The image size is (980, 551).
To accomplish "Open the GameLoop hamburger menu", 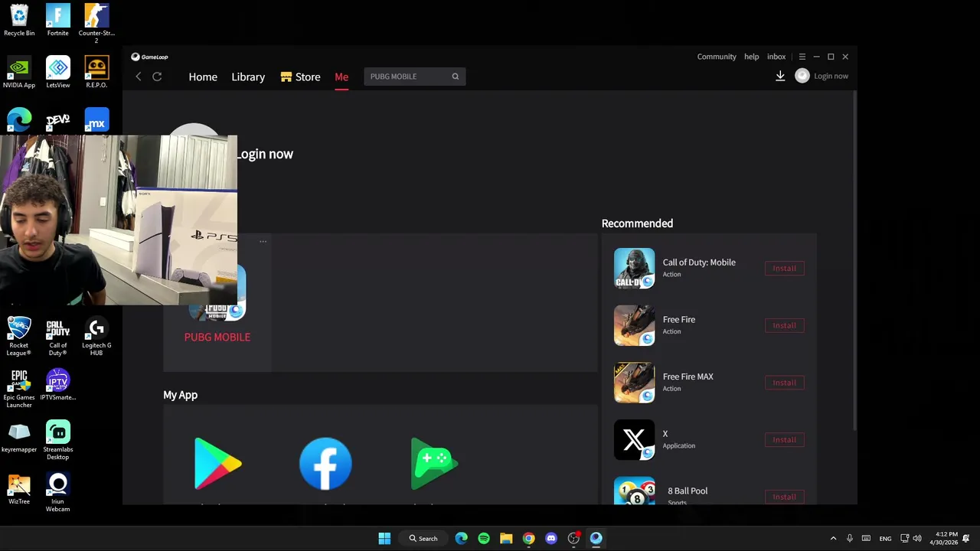I will coord(802,57).
